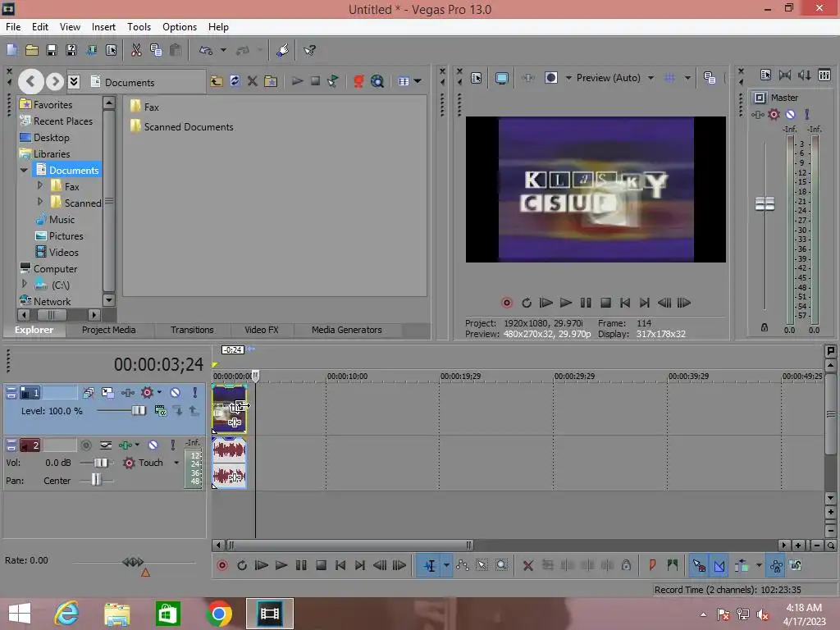Click Preview on External Monitor icon
The image size is (840, 630).
(501, 78)
